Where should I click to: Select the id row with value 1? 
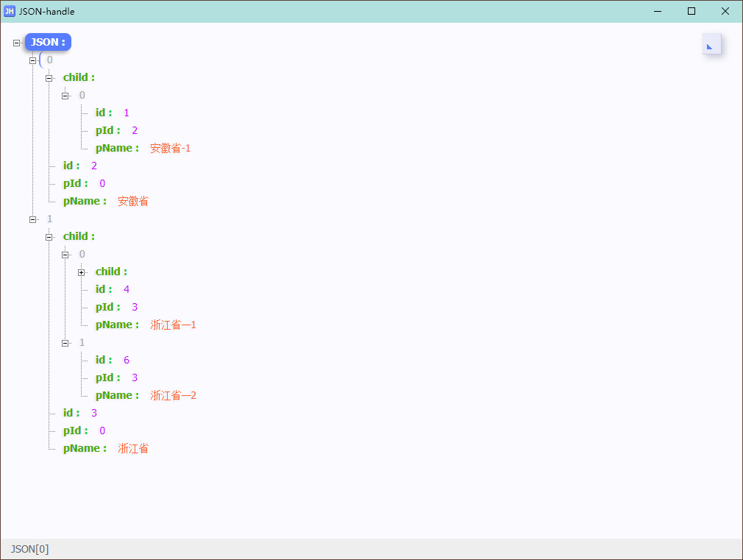[x=113, y=113]
